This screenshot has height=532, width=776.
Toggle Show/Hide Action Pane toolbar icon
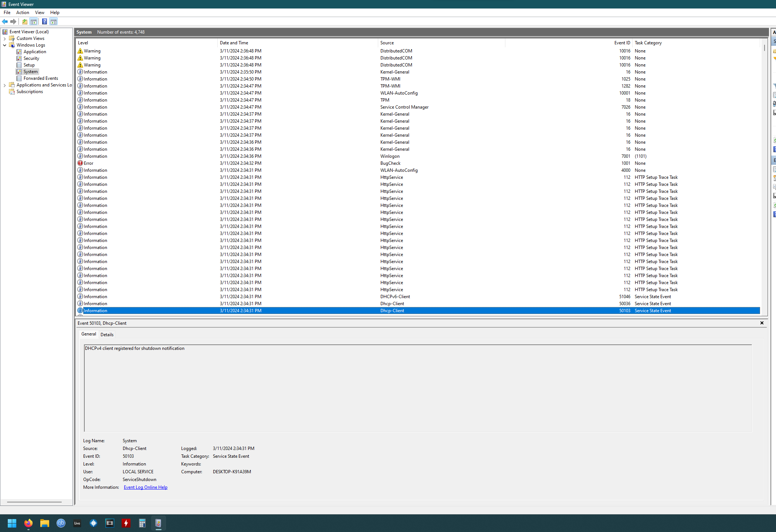(x=54, y=21)
